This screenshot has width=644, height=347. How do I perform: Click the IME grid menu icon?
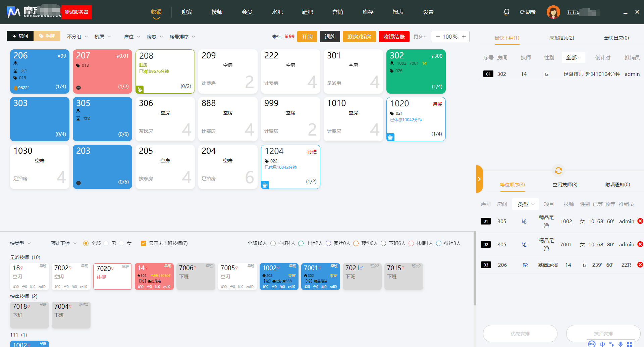(630, 344)
